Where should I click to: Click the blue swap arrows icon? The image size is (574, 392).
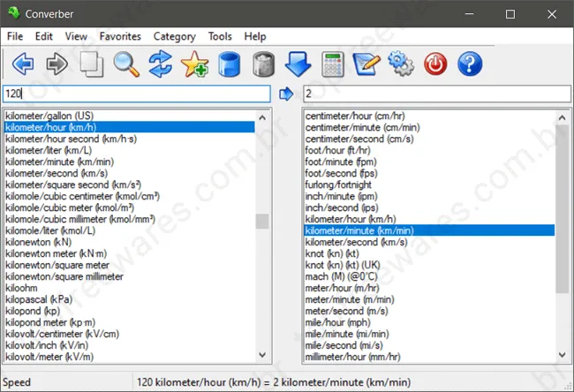pyautogui.click(x=161, y=64)
